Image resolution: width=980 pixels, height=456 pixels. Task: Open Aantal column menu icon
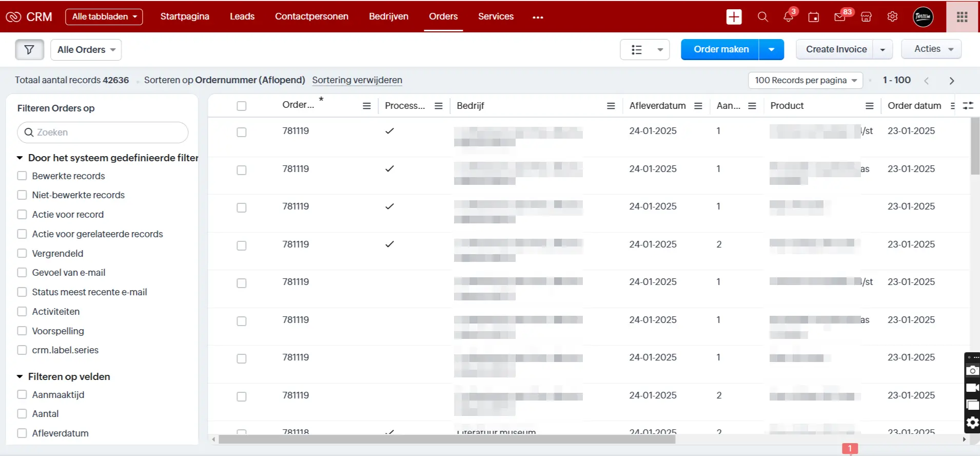pyautogui.click(x=752, y=106)
